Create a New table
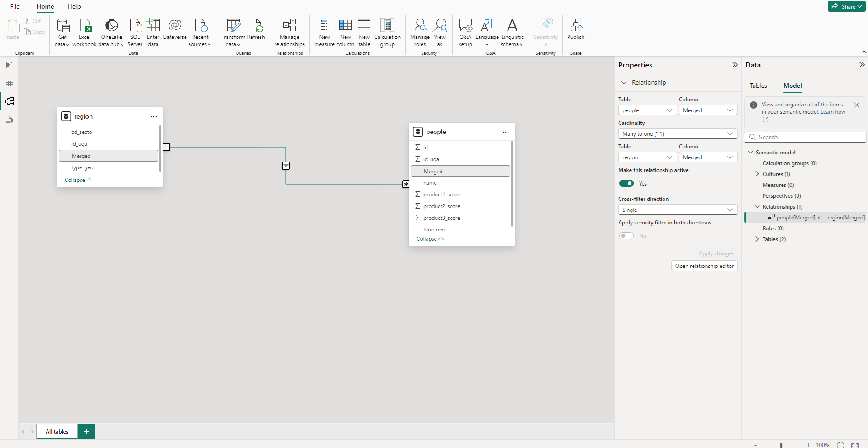Screen dimensions: 868x448 (364, 32)
